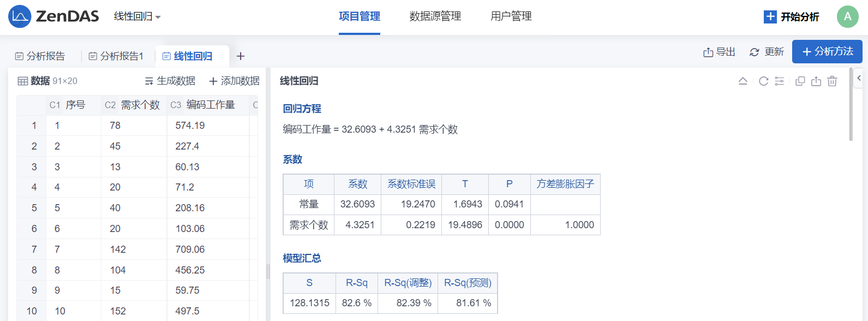Image resolution: width=868 pixels, height=321 pixels.
Task: Click the 分析方法 button
Action: 827,52
